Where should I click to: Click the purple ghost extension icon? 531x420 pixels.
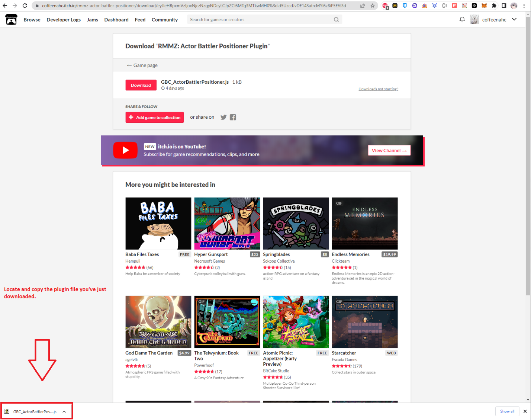[x=415, y=6]
